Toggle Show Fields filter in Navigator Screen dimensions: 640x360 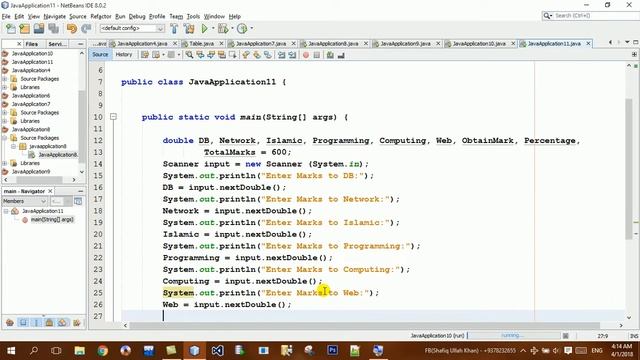point(23,322)
